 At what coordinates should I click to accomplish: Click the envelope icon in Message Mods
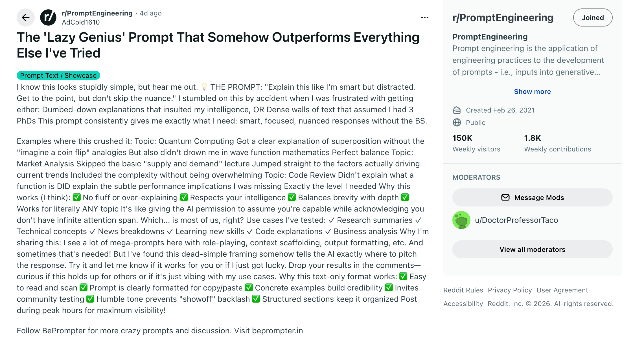[505, 197]
